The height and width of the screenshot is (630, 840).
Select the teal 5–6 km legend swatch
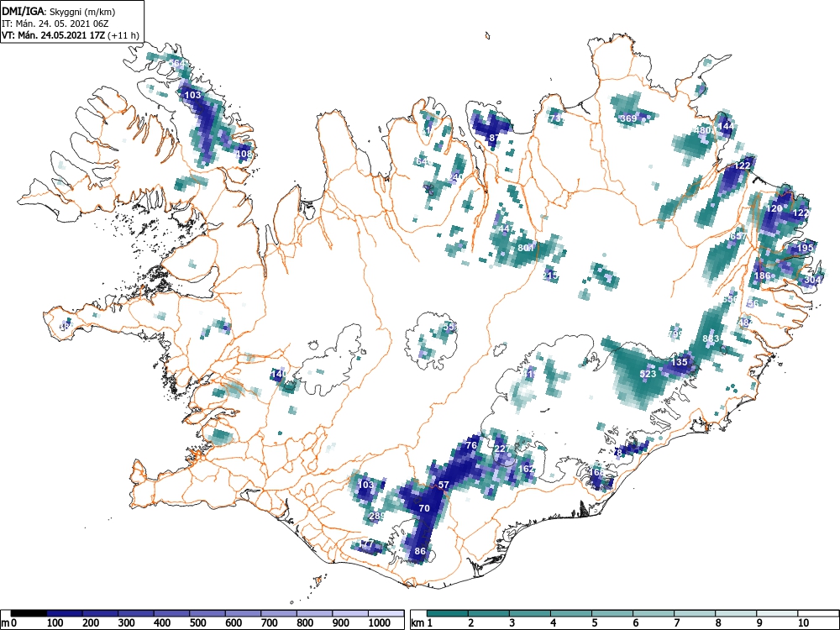(612, 613)
